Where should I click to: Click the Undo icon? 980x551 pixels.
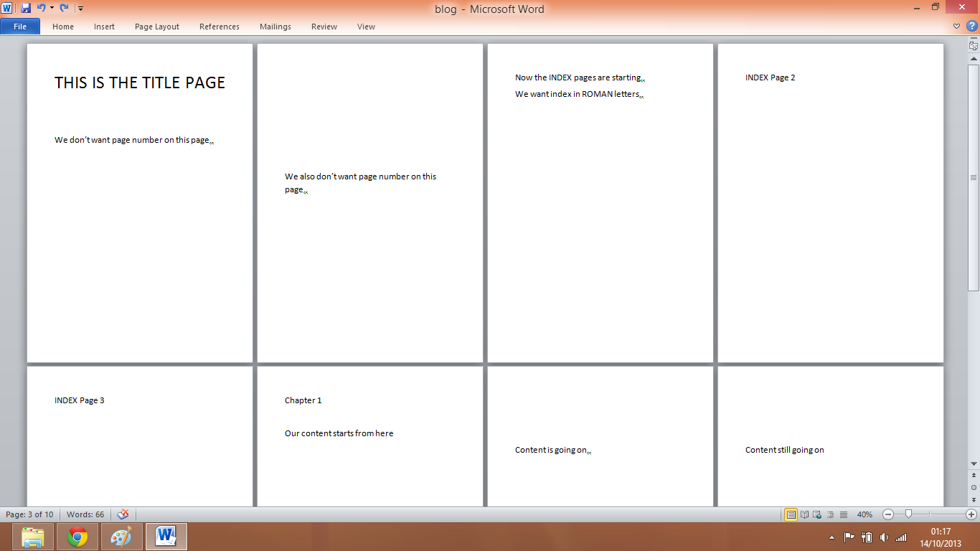(x=42, y=7)
